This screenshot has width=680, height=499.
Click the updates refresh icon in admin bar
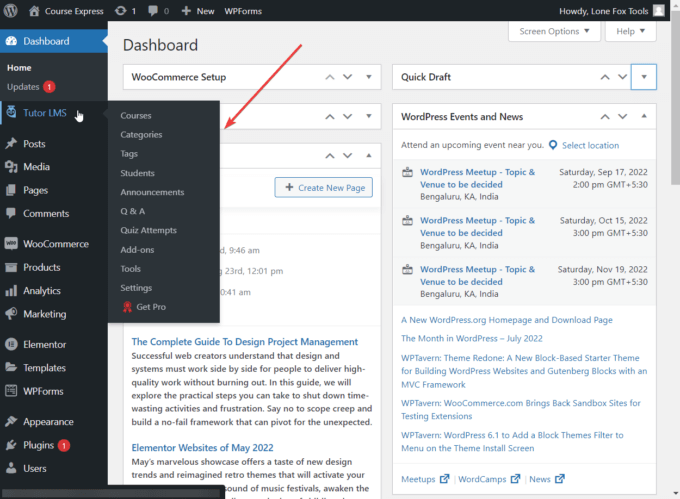tap(121, 11)
